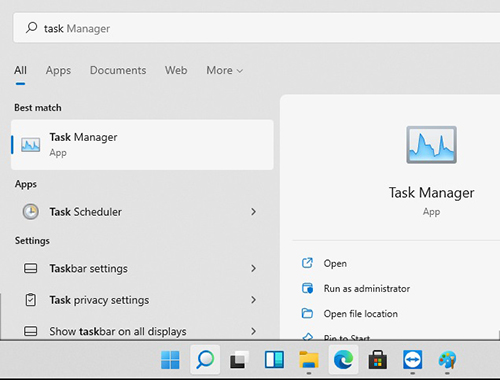Open Task View on the taskbar
500x380 pixels.
(x=239, y=360)
